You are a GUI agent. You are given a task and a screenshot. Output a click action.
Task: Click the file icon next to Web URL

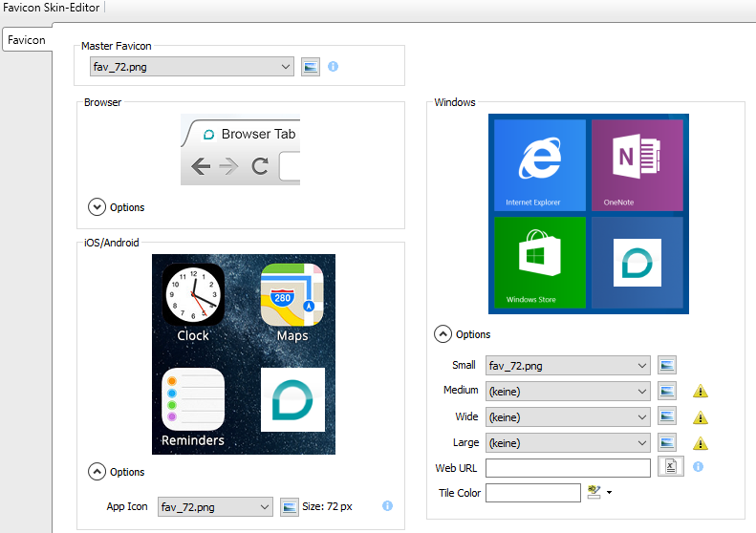(x=671, y=468)
